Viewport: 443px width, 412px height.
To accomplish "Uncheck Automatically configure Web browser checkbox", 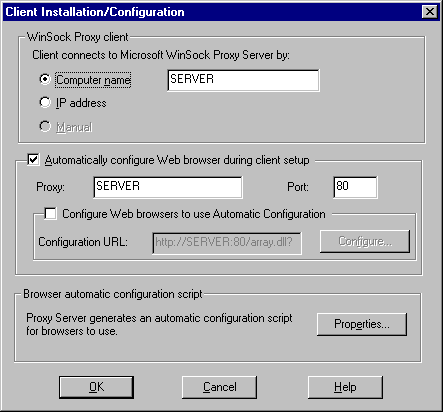I will point(33,159).
